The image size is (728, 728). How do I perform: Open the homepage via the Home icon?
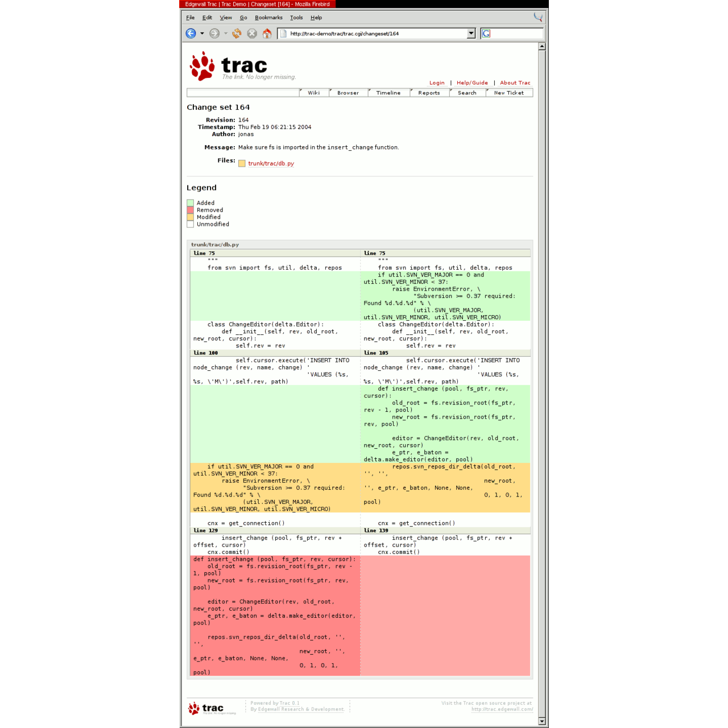pyautogui.click(x=267, y=33)
